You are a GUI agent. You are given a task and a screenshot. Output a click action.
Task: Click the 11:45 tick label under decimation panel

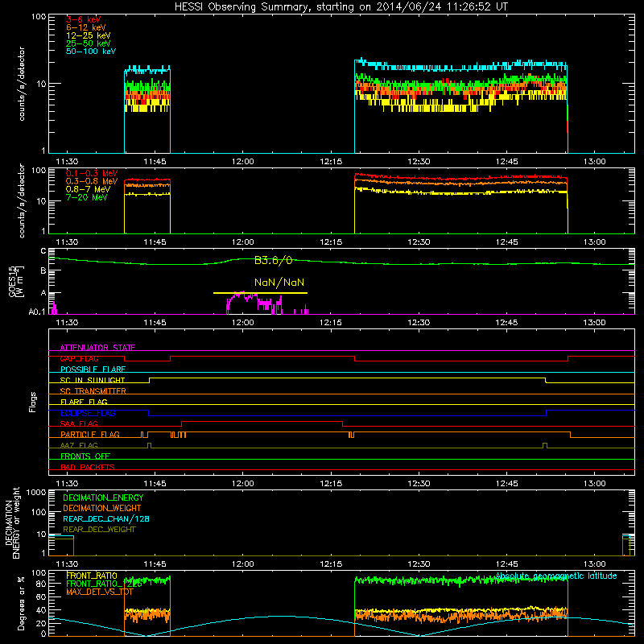[x=155, y=564]
